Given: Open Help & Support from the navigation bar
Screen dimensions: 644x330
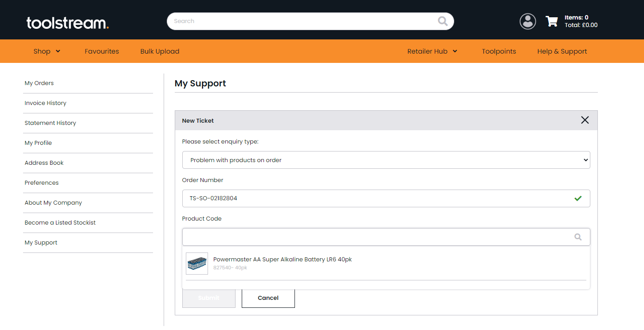Looking at the screenshot, I should click(562, 51).
